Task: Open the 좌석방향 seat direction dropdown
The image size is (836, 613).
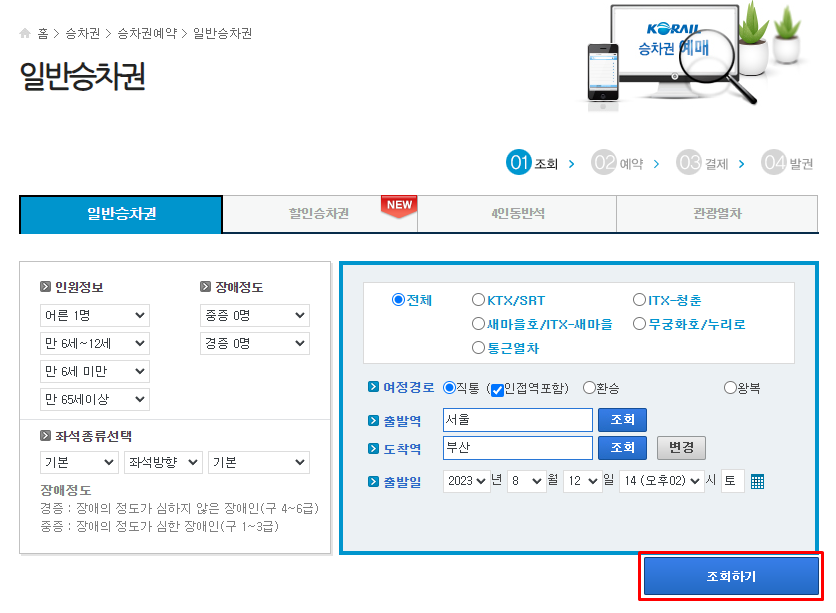Action: 163,462
